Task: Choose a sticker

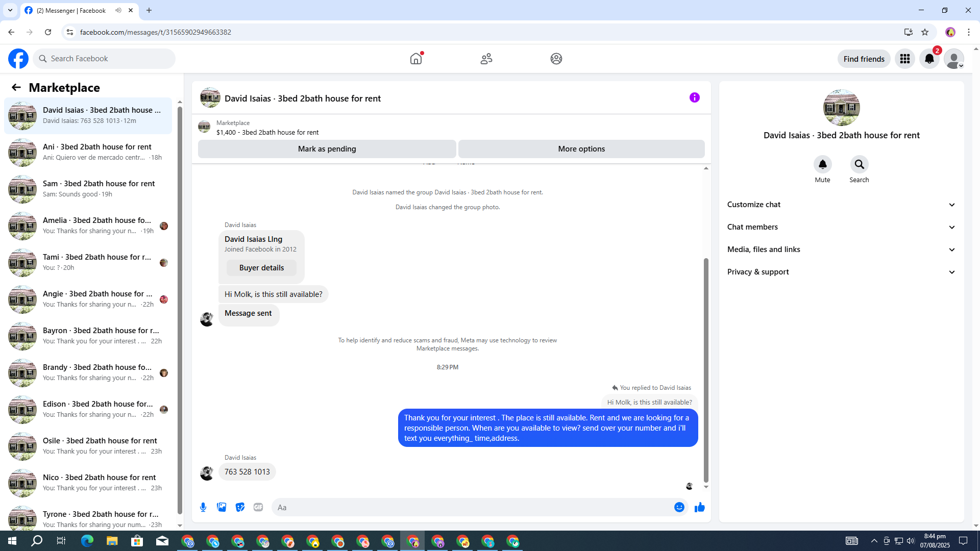Action: 240,507
